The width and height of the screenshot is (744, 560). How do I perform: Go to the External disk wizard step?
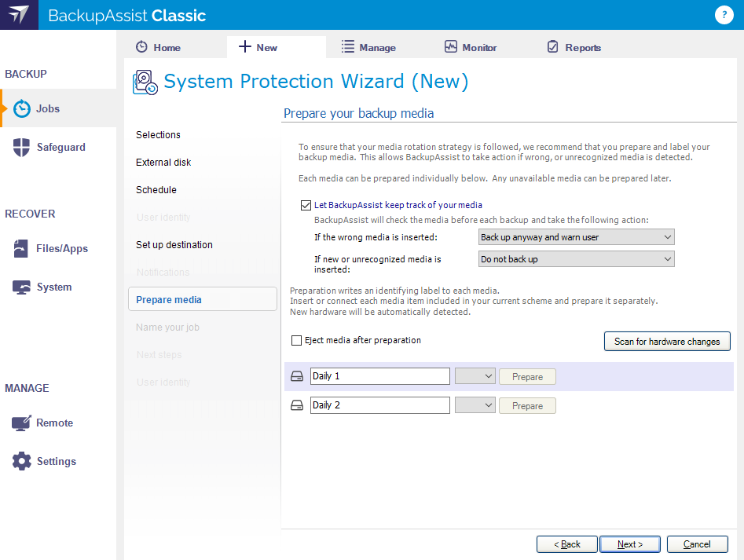point(163,162)
